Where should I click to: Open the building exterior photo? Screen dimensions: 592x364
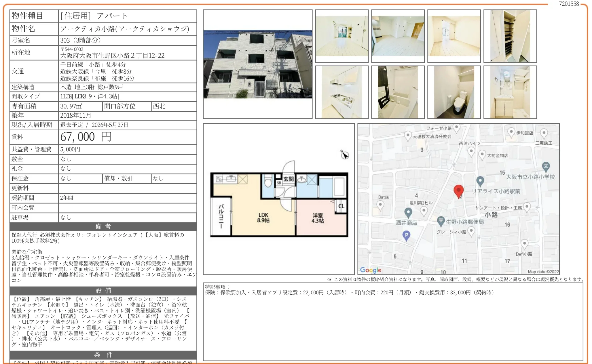(257, 64)
